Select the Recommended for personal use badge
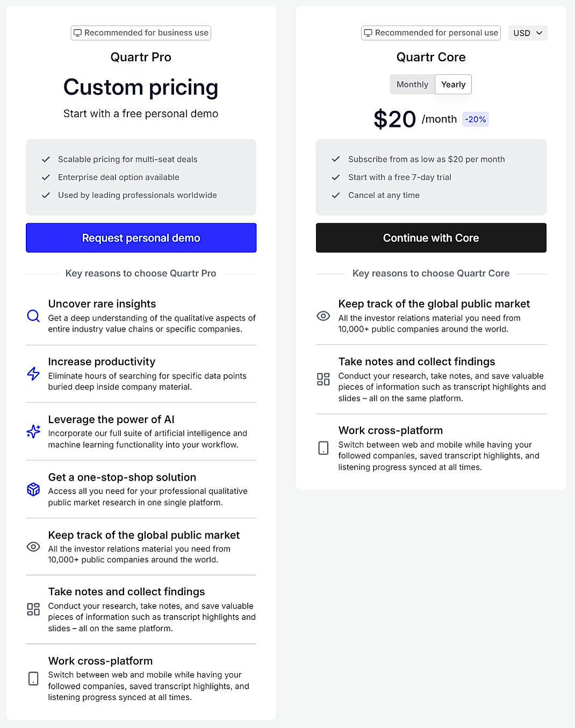The height and width of the screenshot is (728, 575). pos(430,32)
